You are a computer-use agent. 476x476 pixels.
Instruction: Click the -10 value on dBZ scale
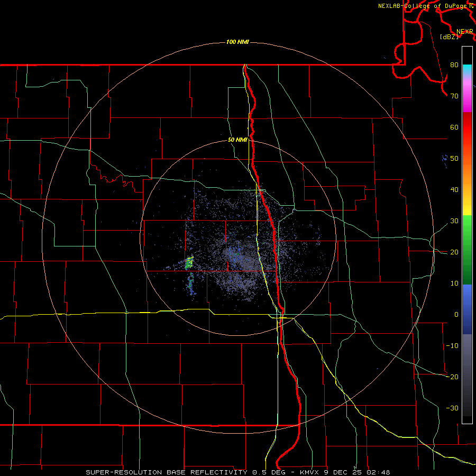pyautogui.click(x=452, y=345)
